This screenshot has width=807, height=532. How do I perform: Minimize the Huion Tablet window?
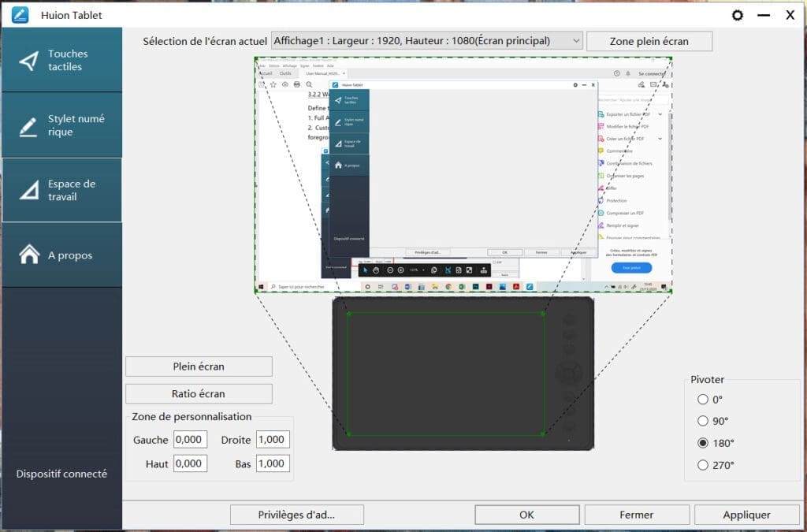764,16
